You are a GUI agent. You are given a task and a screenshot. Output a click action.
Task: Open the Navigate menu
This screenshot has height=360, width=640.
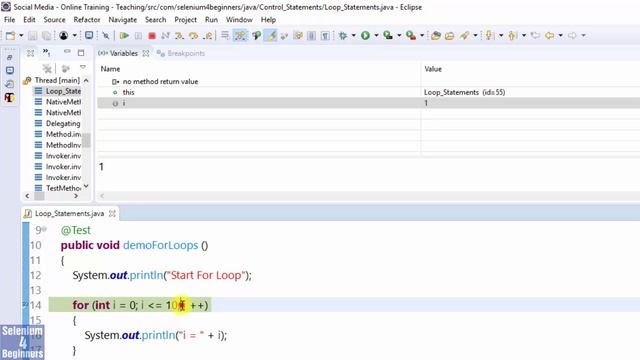tap(122, 20)
